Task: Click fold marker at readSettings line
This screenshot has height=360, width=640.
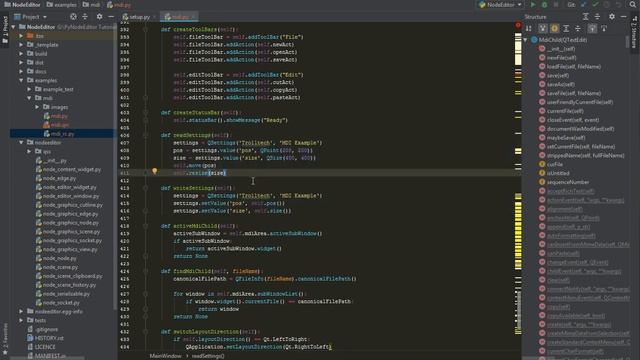Action: (145, 135)
